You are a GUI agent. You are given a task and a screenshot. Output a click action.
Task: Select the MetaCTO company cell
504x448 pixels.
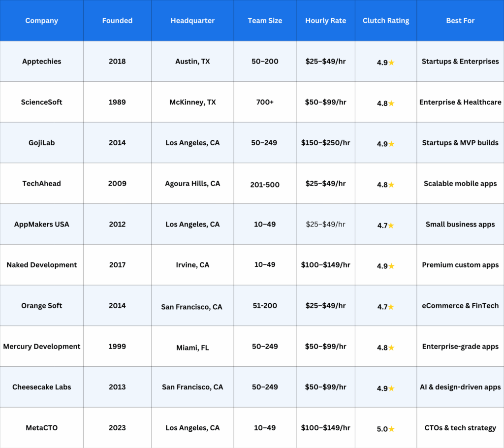(41, 428)
